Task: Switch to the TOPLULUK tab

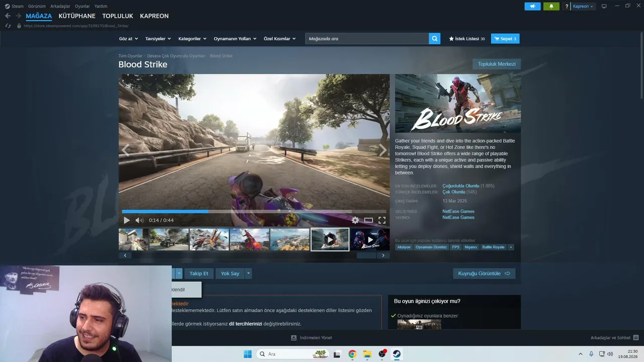Action: click(x=118, y=16)
